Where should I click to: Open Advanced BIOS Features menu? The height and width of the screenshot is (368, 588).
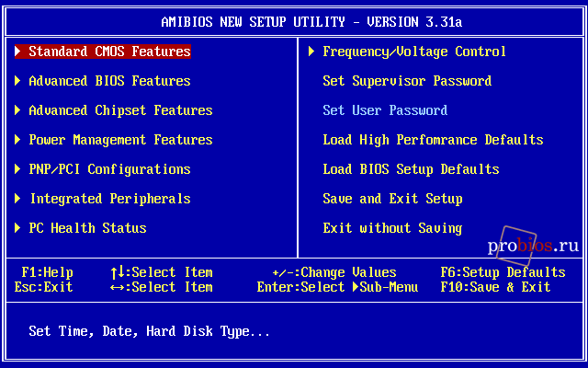coord(109,81)
